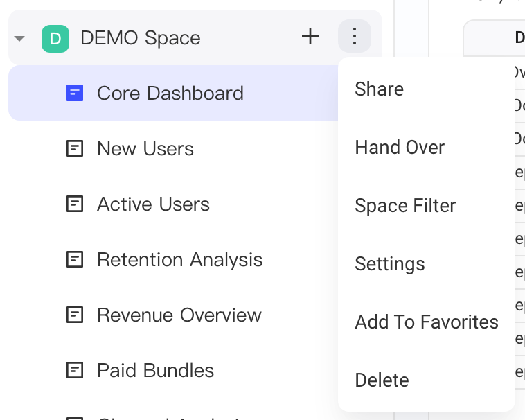Click the green D space avatar icon
Image resolution: width=525 pixels, height=420 pixels.
pos(55,39)
